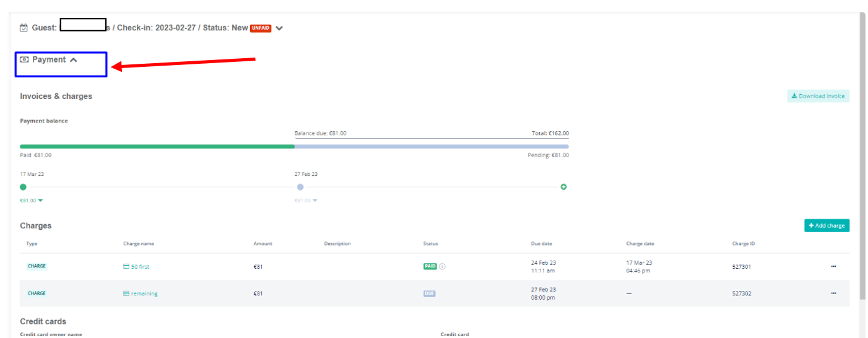Click card icon beside 50 first charge
Viewport: 868px width, 338px height.
(126, 267)
